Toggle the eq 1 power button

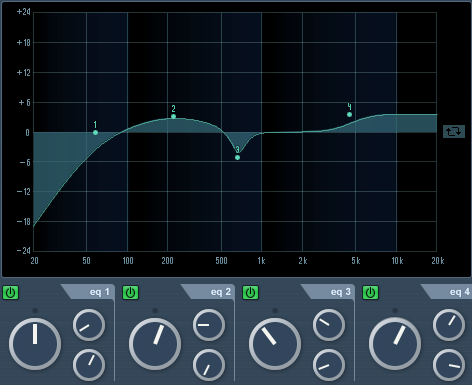pyautogui.click(x=11, y=293)
